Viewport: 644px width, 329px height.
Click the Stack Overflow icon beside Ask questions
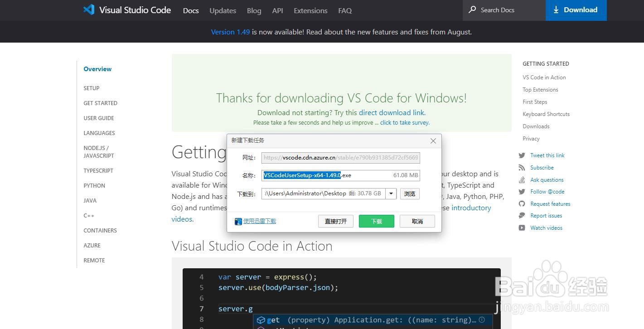pos(522,180)
